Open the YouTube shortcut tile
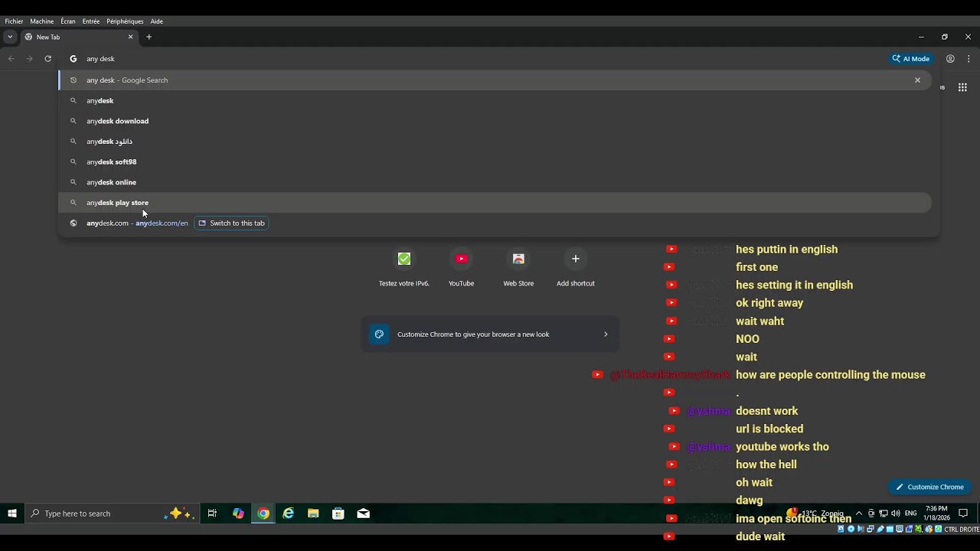The image size is (980, 551). pos(461,268)
